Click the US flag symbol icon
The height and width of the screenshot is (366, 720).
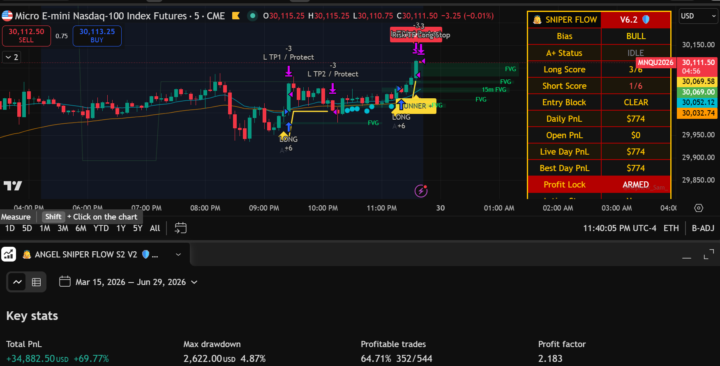coord(7,16)
